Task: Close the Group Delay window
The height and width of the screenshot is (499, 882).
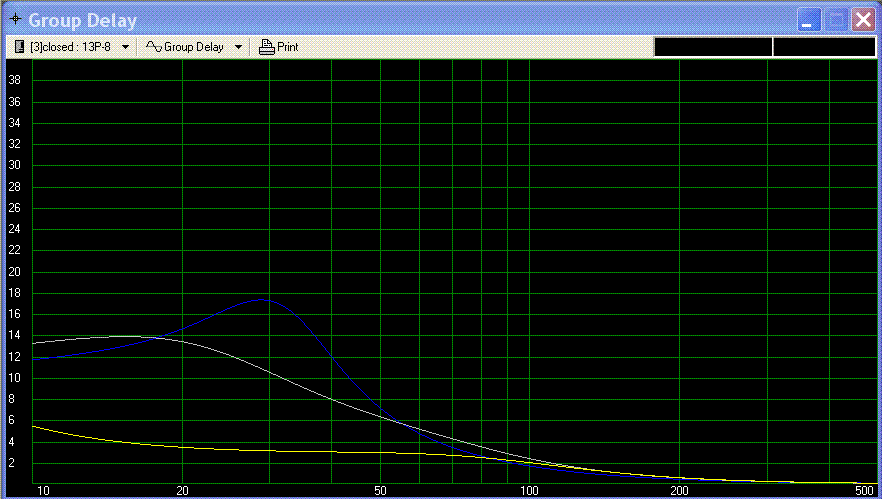Action: pos(863,20)
